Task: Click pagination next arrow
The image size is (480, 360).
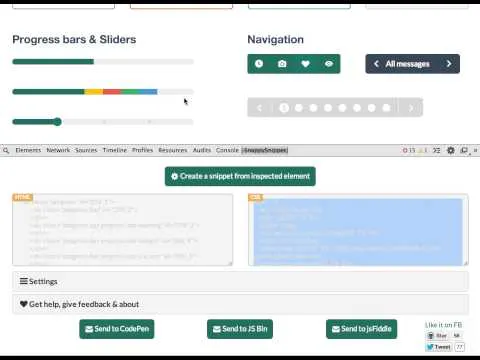Action: 411,108
